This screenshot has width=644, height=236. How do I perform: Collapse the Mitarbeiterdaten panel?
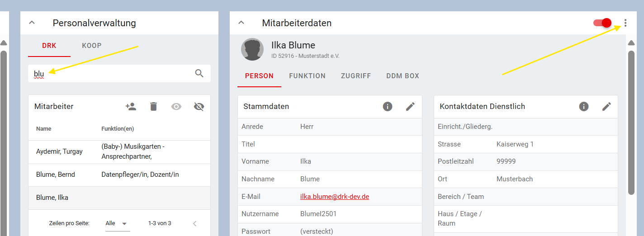(241, 23)
